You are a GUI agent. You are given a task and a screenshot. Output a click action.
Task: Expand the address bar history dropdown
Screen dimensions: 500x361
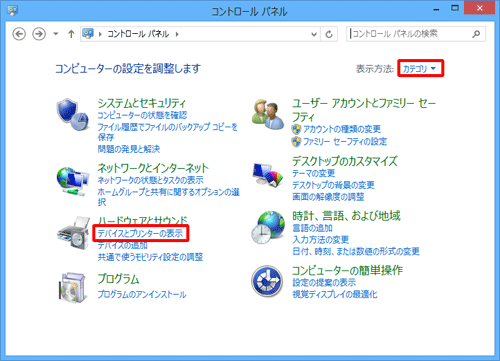[314, 34]
